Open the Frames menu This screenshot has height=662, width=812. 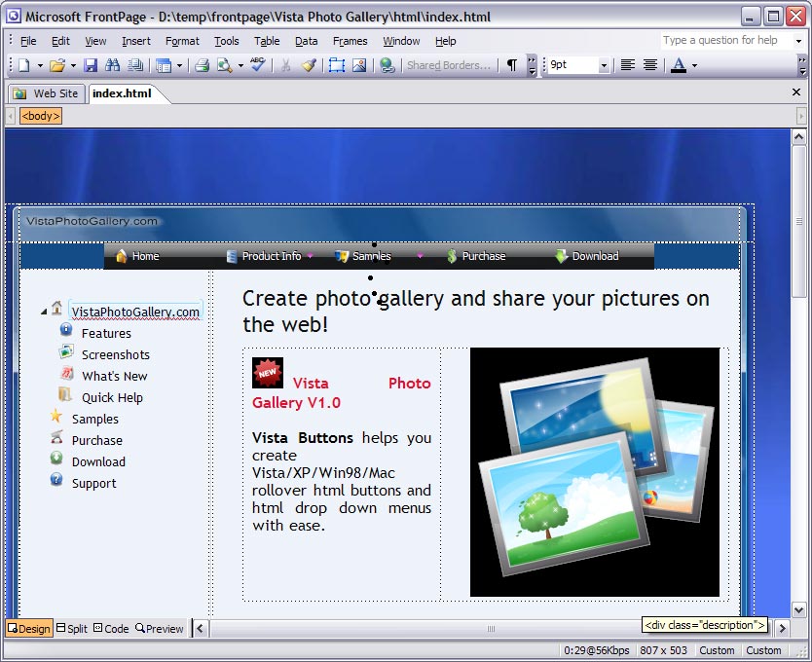(x=351, y=41)
